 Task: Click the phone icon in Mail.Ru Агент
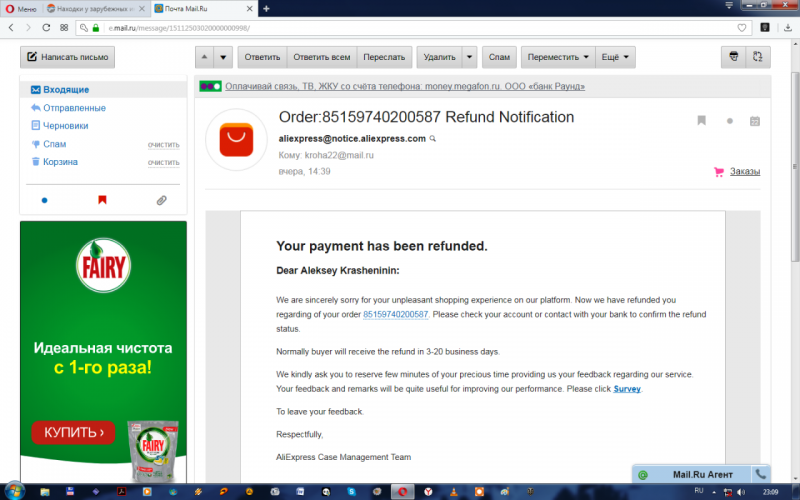[x=760, y=474]
